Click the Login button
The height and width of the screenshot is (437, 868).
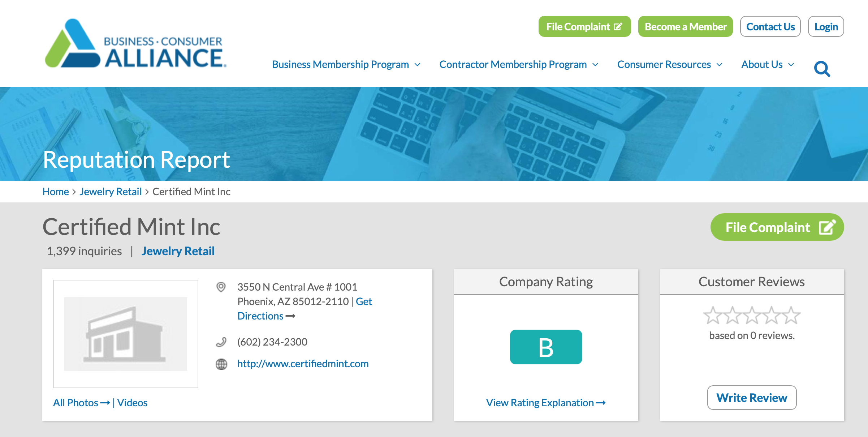pos(826,26)
